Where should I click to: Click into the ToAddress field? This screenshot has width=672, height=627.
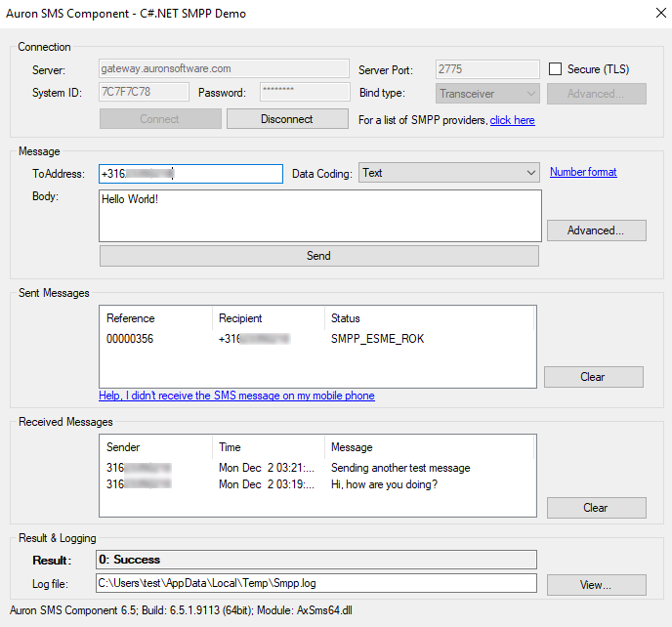[190, 174]
